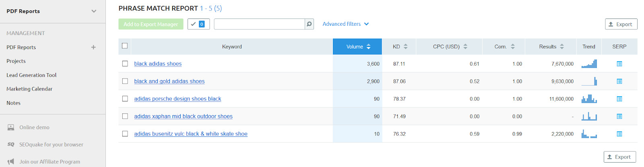
Task: Open SERP view for black adidas shoes
Action: (619, 64)
